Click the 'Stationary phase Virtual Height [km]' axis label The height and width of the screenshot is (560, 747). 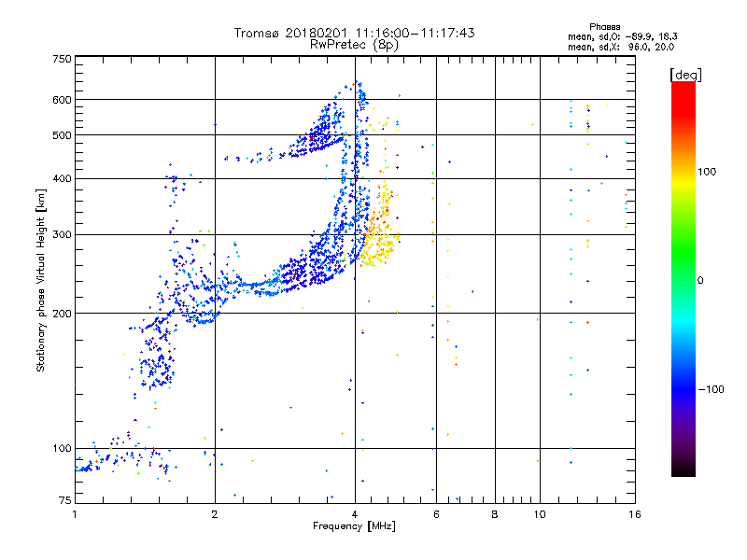41,281
